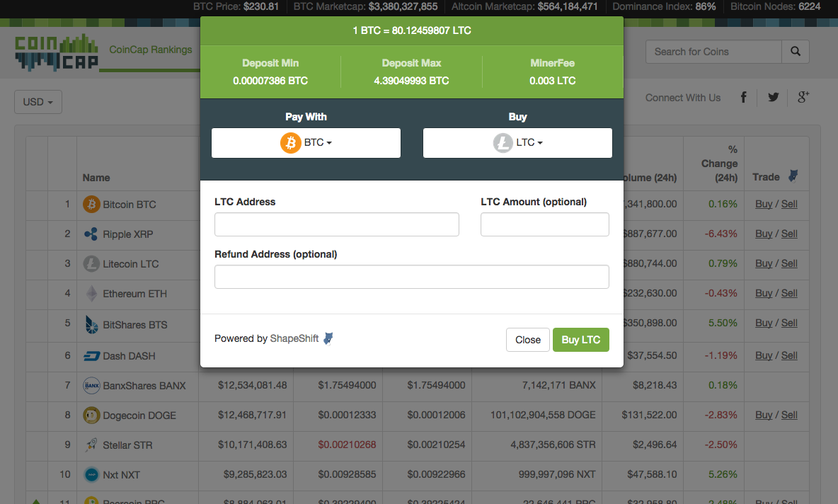Click the Ripple XRP coin icon
838x504 pixels.
coord(91,234)
